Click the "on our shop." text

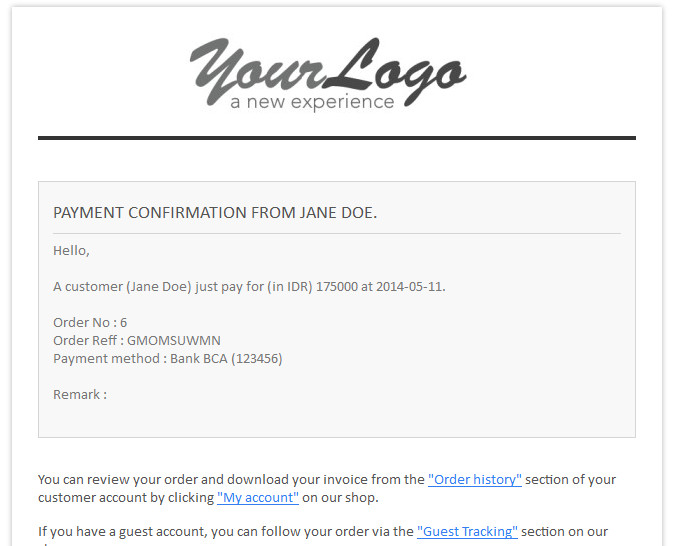pos(340,497)
